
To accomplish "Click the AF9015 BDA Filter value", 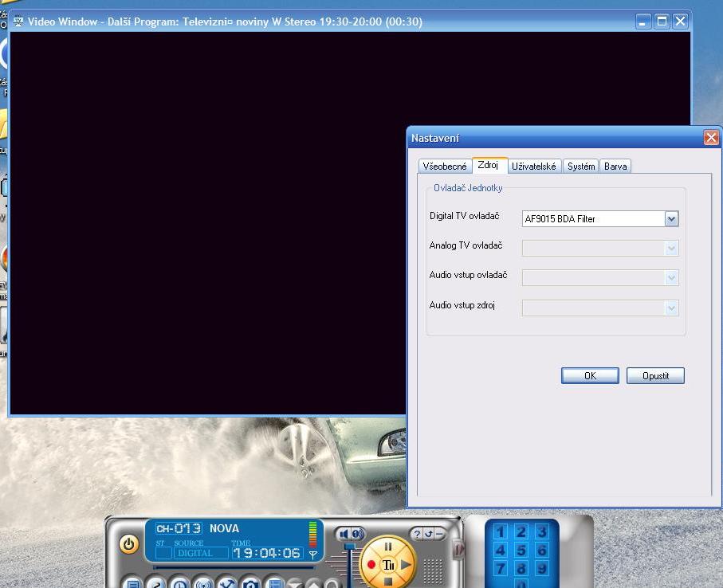I will point(560,219).
